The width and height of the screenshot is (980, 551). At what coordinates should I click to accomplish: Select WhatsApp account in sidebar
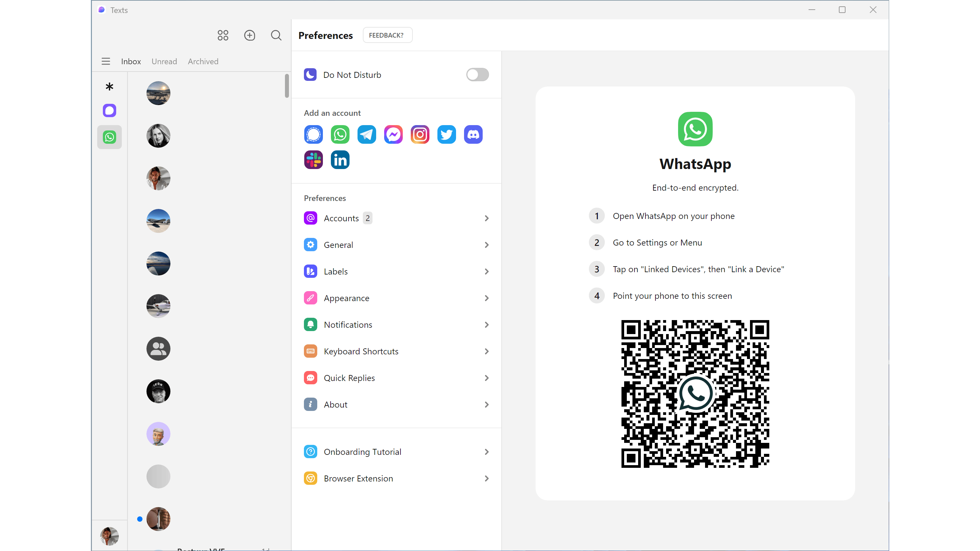(x=109, y=137)
